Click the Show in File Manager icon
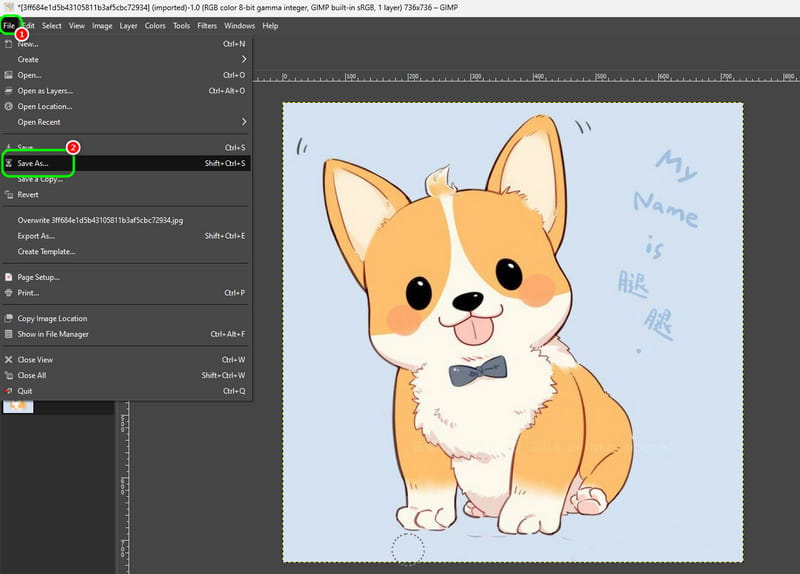Image resolution: width=800 pixels, height=574 pixels. 9,334
